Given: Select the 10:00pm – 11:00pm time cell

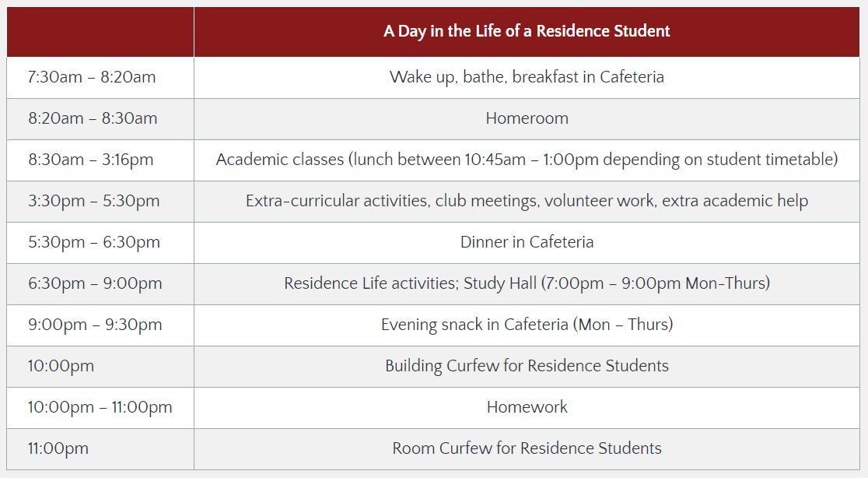Looking at the screenshot, I should point(100,407).
